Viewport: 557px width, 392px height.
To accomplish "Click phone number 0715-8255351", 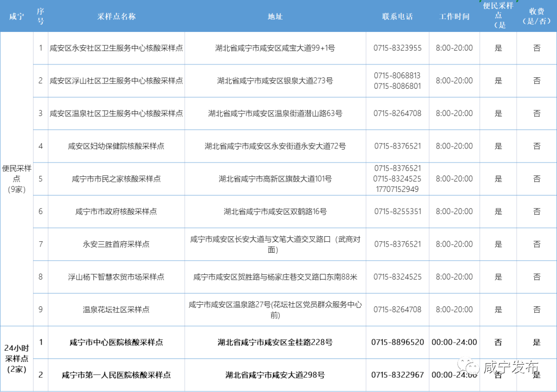I will pos(397,211).
